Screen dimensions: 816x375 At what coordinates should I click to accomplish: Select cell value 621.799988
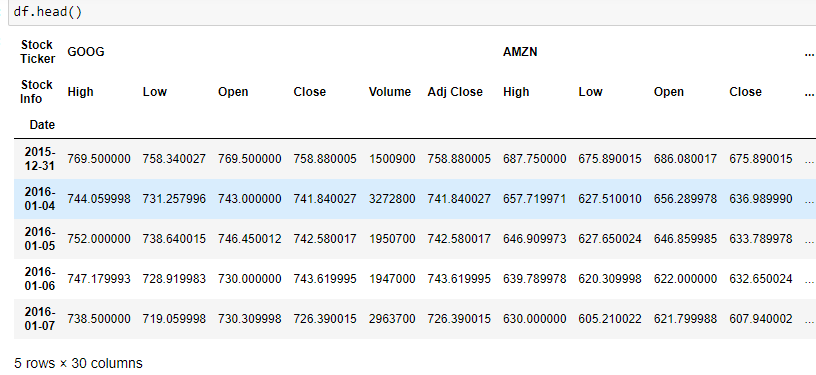[685, 319]
